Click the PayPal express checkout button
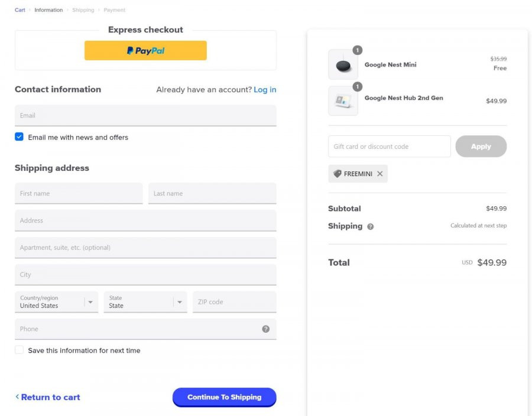532x416 pixels. pos(145,50)
